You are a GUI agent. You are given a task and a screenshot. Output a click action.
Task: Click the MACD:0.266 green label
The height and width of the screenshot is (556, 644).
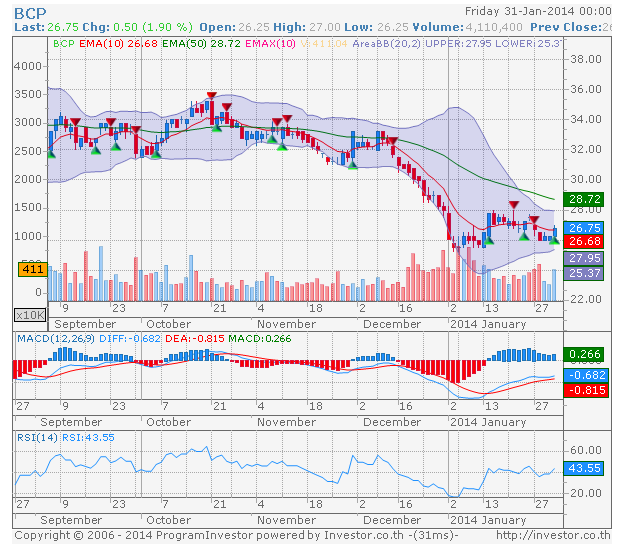[260, 339]
